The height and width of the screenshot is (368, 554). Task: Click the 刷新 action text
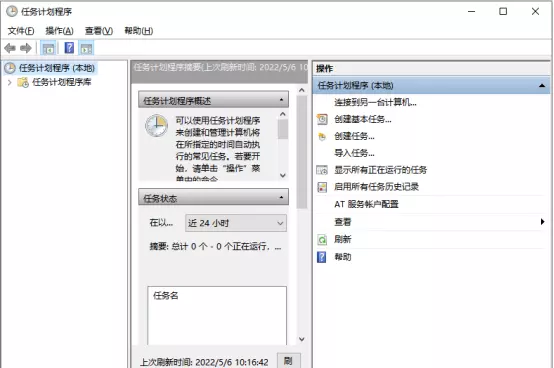click(x=343, y=239)
